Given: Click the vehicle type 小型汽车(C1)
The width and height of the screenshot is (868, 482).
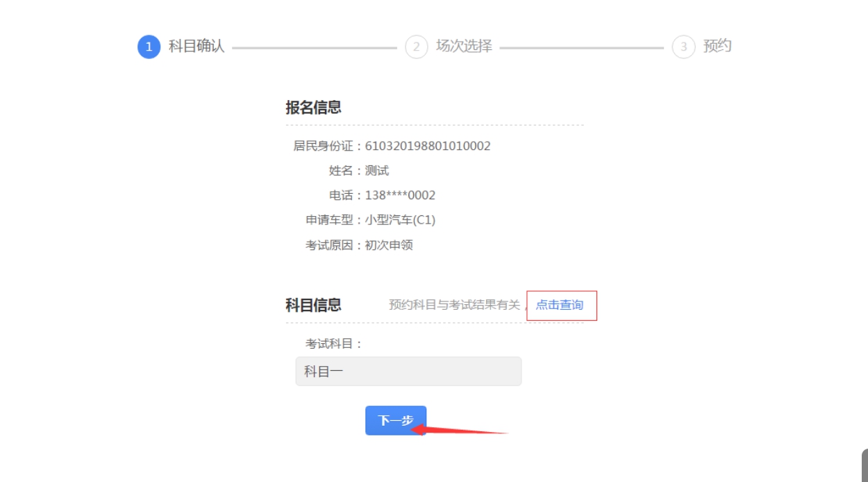Looking at the screenshot, I should click(400, 220).
